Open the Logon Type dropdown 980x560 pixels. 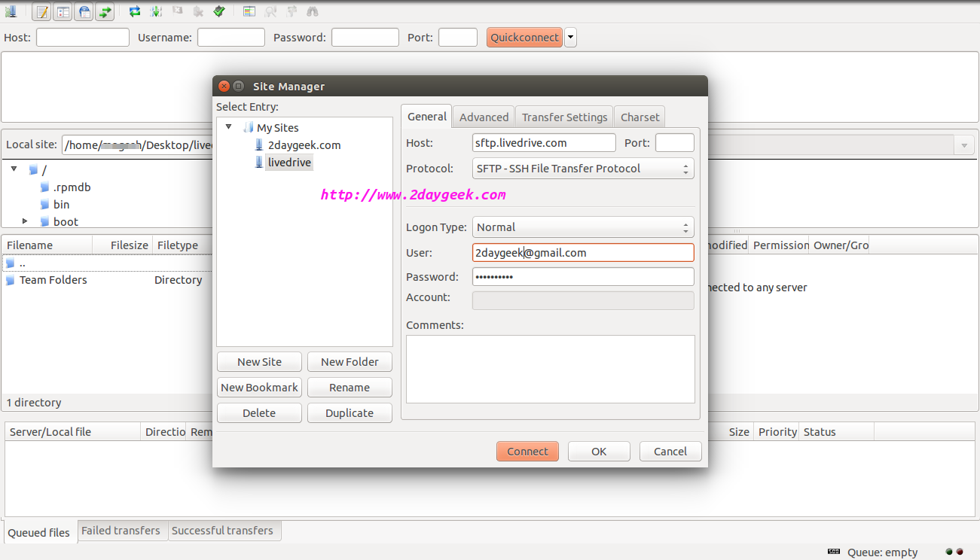[583, 227]
